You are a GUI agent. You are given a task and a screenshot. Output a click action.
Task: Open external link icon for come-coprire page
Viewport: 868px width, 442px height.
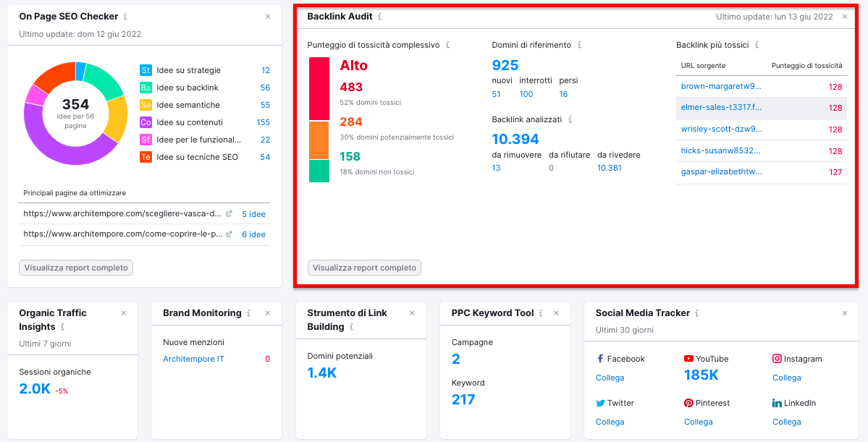tap(229, 234)
